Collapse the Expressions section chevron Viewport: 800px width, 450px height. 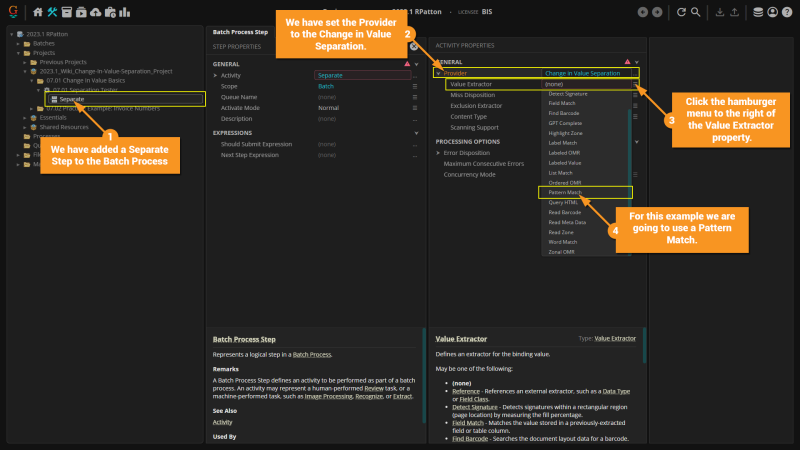pyautogui.click(x=415, y=132)
